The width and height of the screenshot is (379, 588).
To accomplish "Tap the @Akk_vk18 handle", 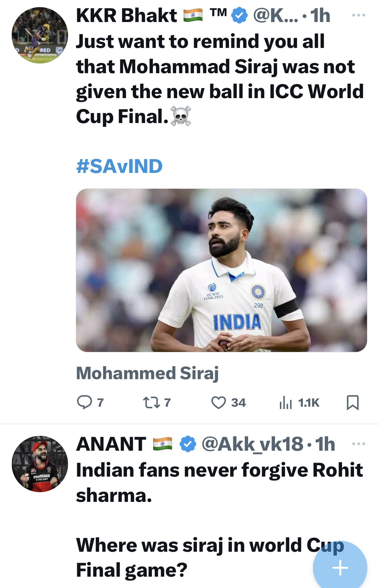I will 252,444.
